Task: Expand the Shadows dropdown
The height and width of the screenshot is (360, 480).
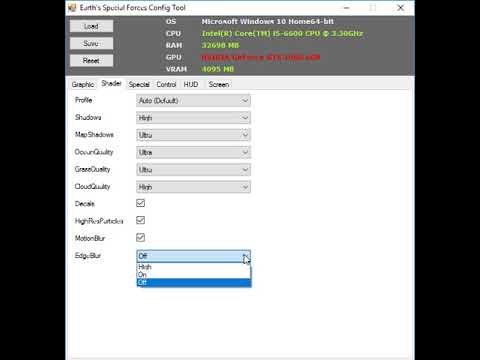Action: [x=193, y=118]
